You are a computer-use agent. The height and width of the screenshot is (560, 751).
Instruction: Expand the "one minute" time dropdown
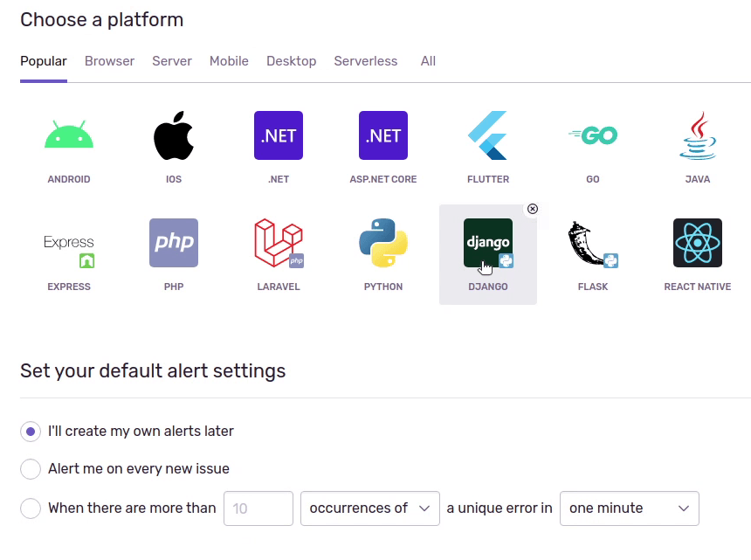click(629, 508)
